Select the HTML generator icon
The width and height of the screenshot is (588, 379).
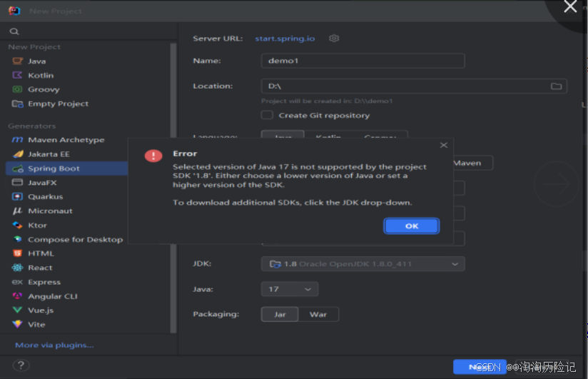point(17,253)
